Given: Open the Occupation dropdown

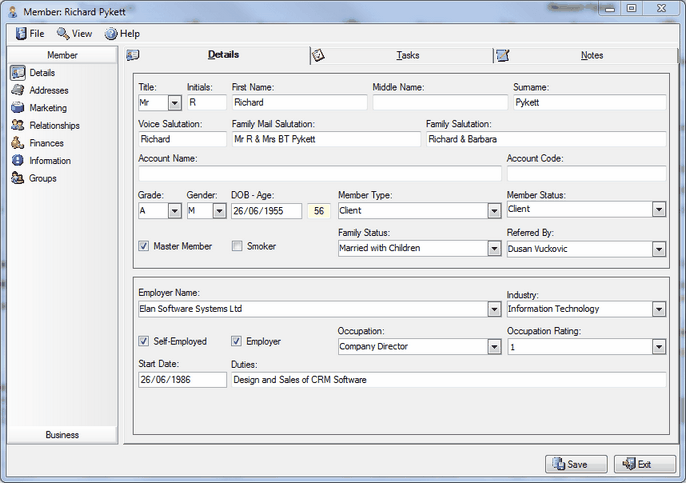Looking at the screenshot, I should pos(494,347).
